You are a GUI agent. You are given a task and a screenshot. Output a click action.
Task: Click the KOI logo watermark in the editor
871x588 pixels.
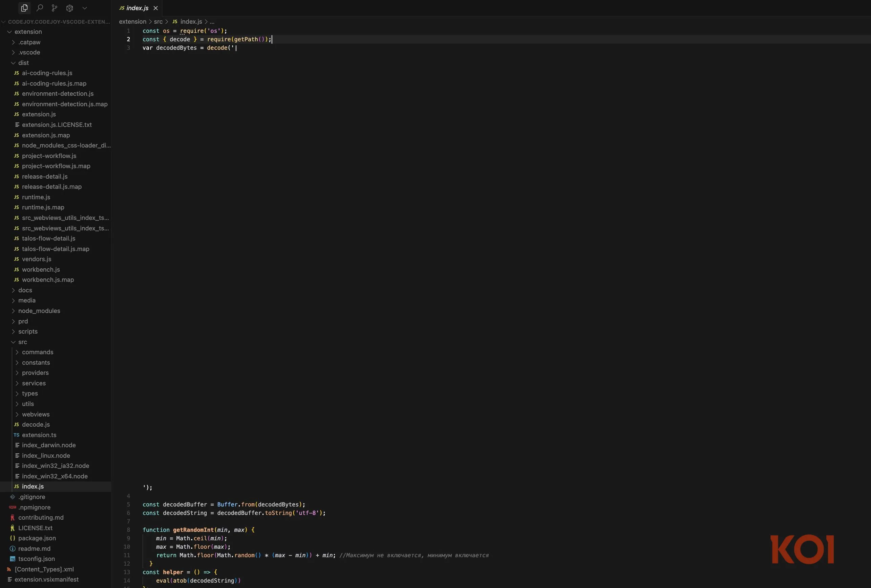tap(802, 549)
